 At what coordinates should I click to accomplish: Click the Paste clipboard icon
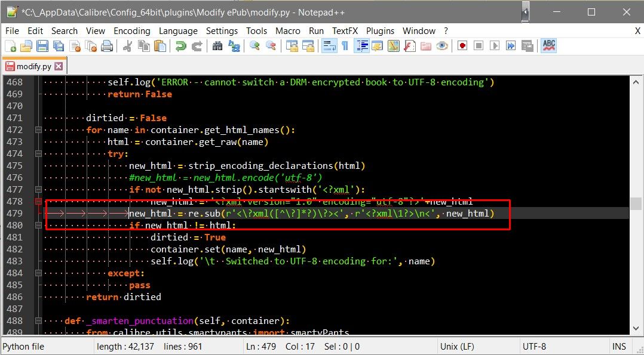tap(160, 46)
